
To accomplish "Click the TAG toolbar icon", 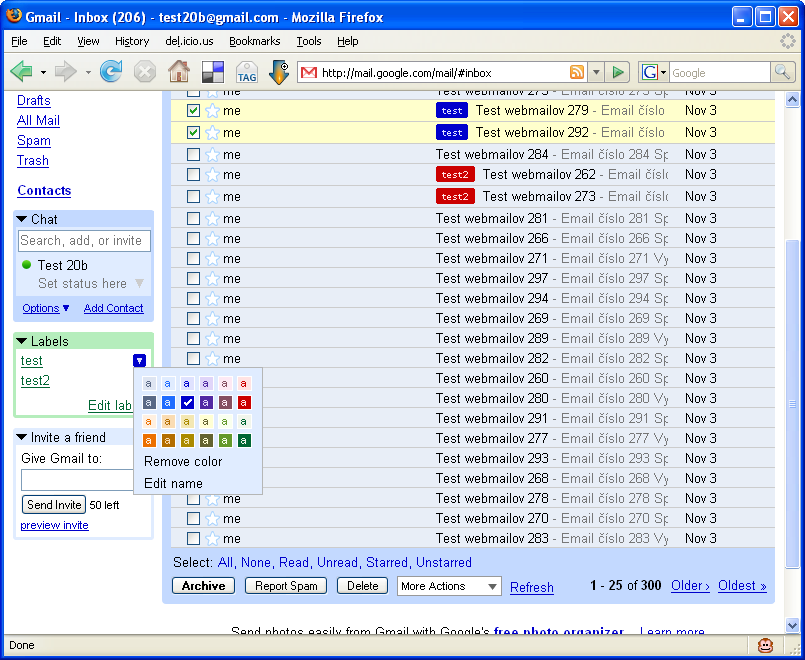I will (247, 72).
